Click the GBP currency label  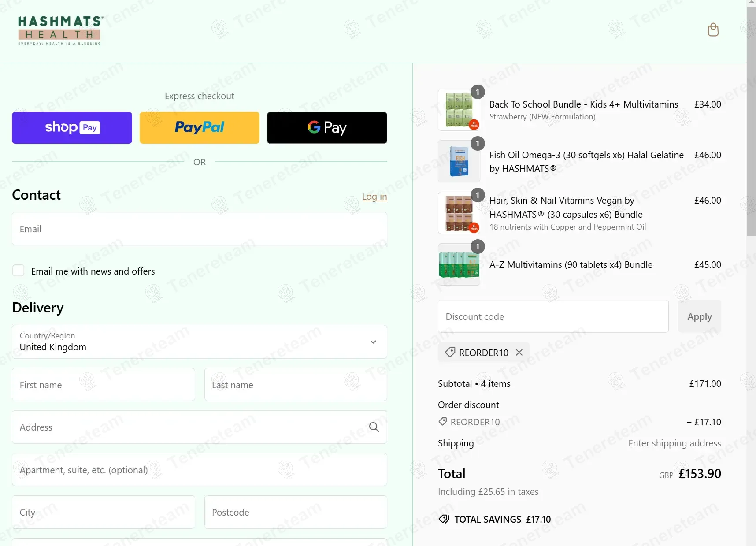click(666, 475)
